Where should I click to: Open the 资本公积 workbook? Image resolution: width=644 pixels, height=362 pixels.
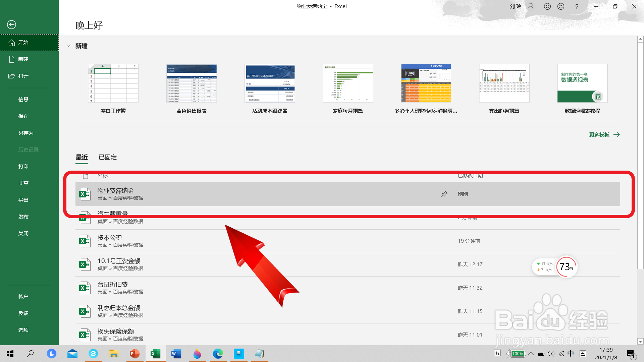(347, 241)
